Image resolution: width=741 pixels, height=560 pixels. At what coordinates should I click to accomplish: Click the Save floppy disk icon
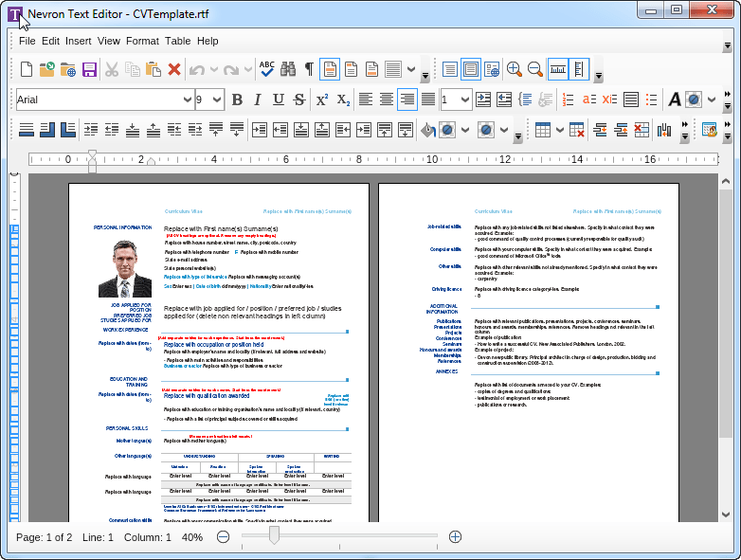(x=90, y=69)
